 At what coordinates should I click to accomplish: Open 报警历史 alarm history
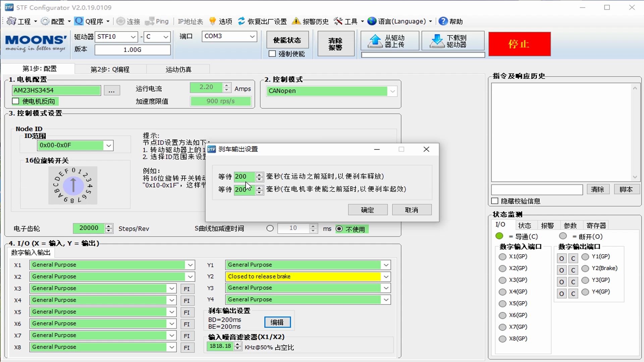pyautogui.click(x=297, y=21)
